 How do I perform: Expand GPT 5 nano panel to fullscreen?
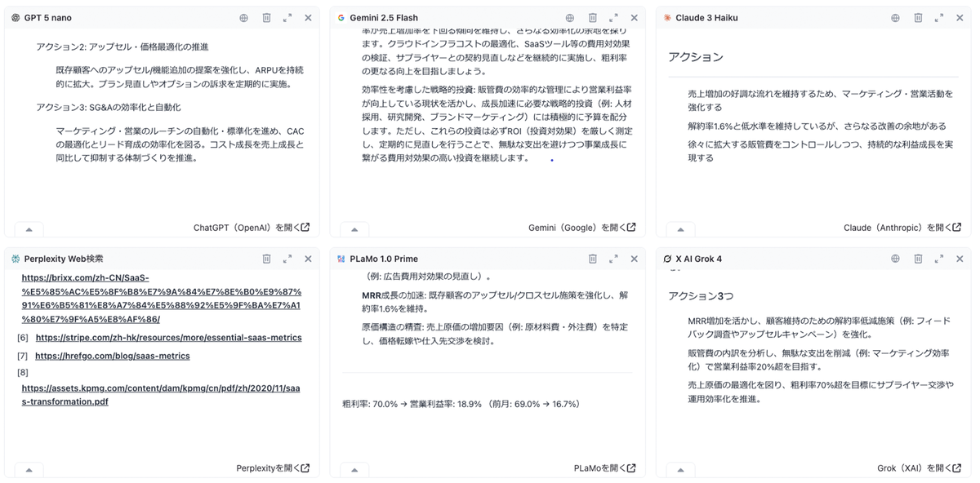pos(287,17)
